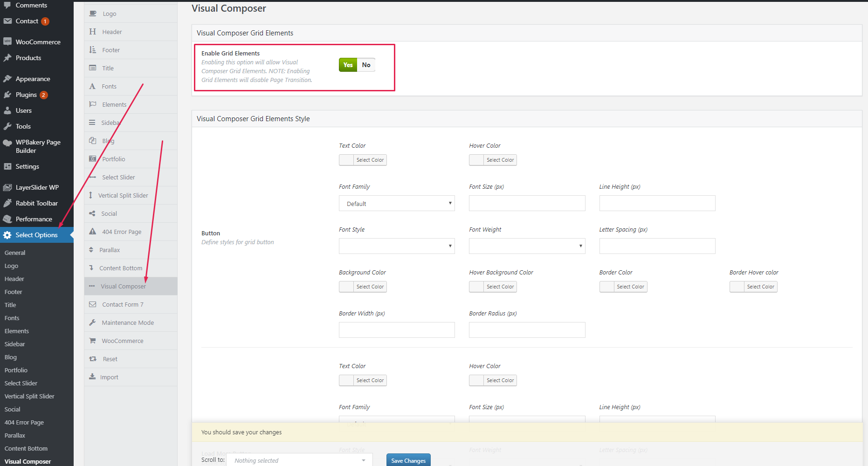Open the Social submenu link
The image size is (868, 466).
[x=13, y=409]
